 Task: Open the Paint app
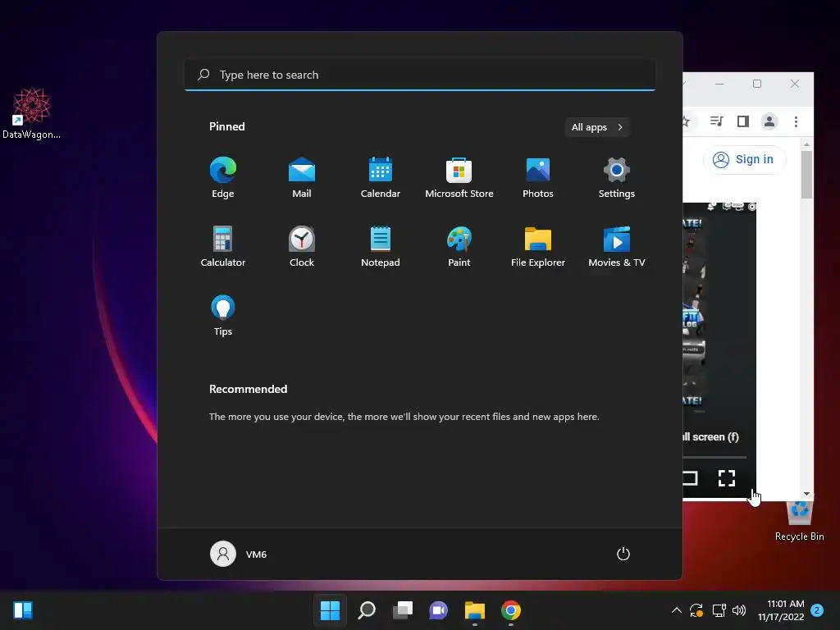[x=459, y=246]
